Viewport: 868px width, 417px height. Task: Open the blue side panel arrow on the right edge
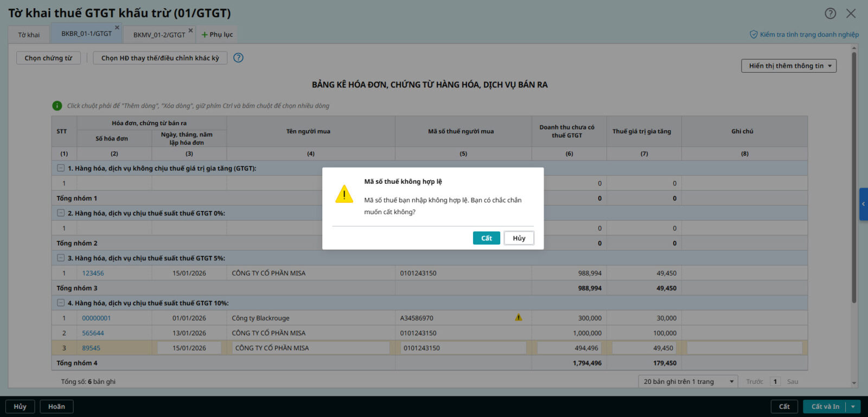[x=863, y=204]
